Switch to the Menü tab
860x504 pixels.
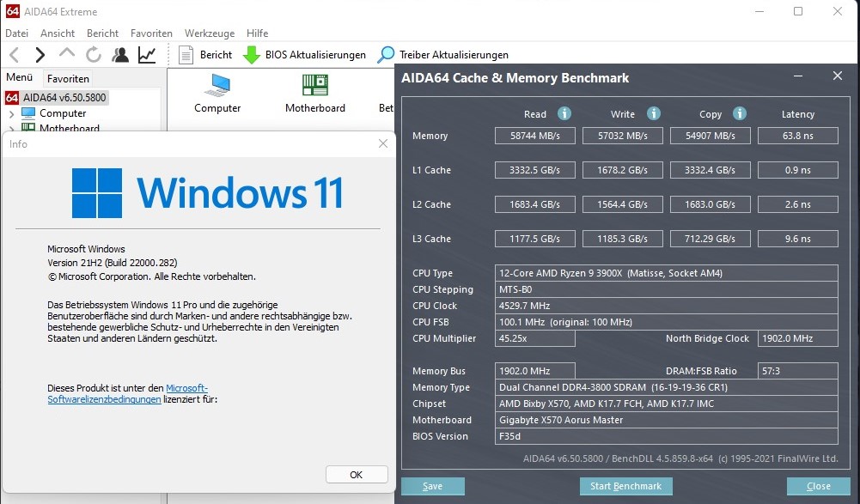coord(20,77)
